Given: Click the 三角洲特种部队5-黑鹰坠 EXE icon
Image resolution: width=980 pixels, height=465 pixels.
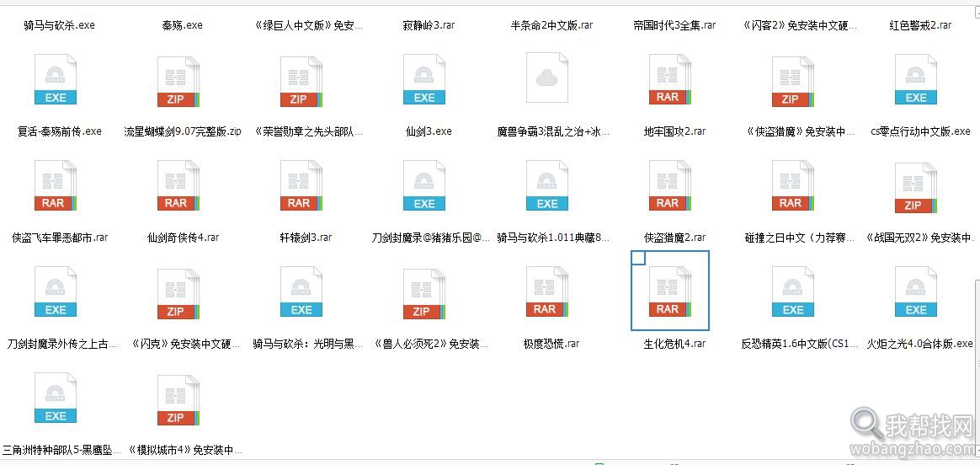Looking at the screenshot, I should [55, 398].
